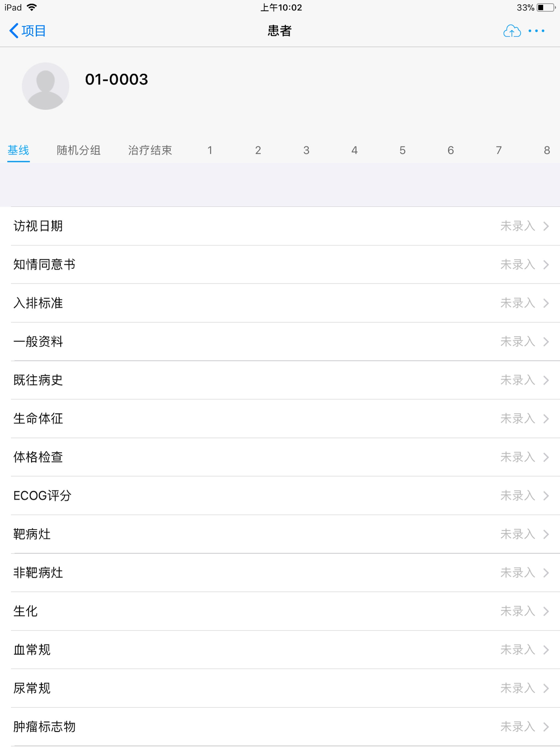Open the 体格检查 form row
This screenshot has height=747, width=560.
point(280,457)
